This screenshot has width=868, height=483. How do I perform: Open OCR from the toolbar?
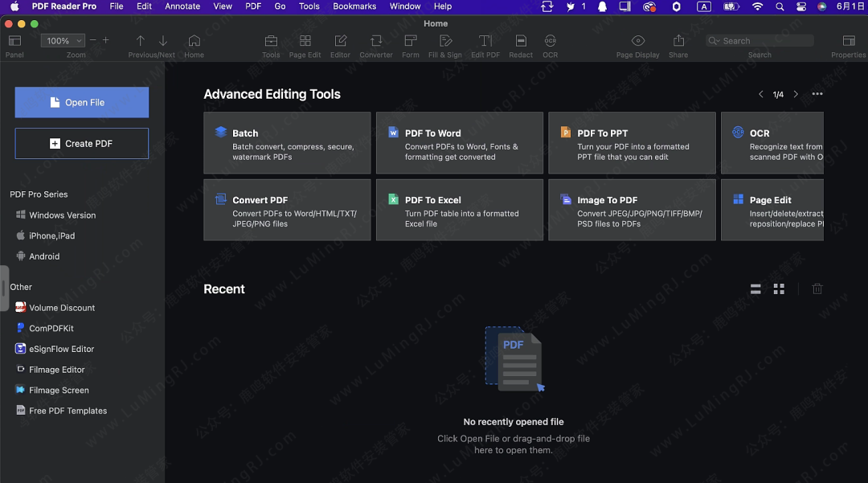550,41
